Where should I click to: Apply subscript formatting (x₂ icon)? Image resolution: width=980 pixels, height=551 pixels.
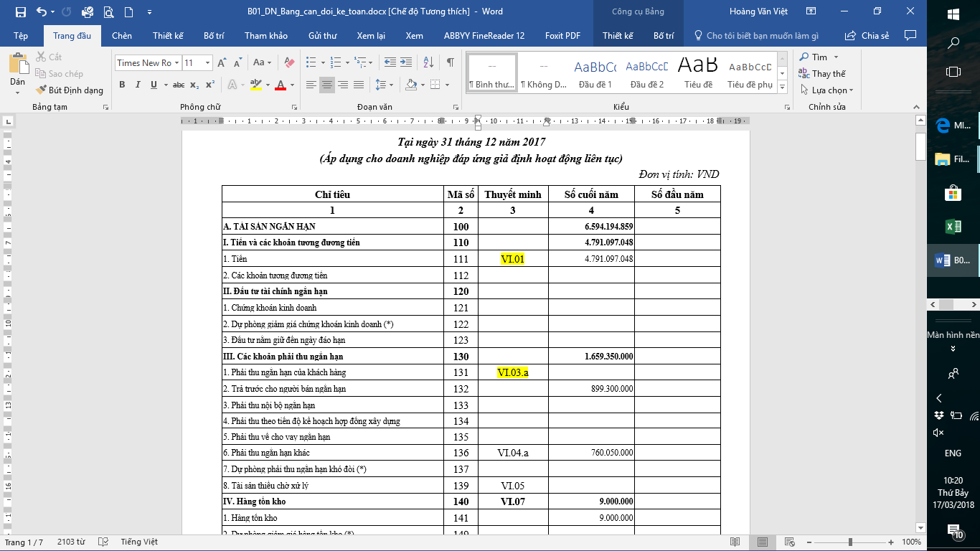(x=194, y=85)
